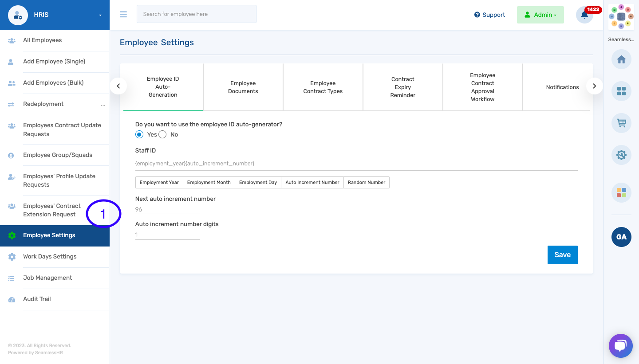
Task: Open the Contract Expiry Reminder tab
Action: [x=402, y=87]
